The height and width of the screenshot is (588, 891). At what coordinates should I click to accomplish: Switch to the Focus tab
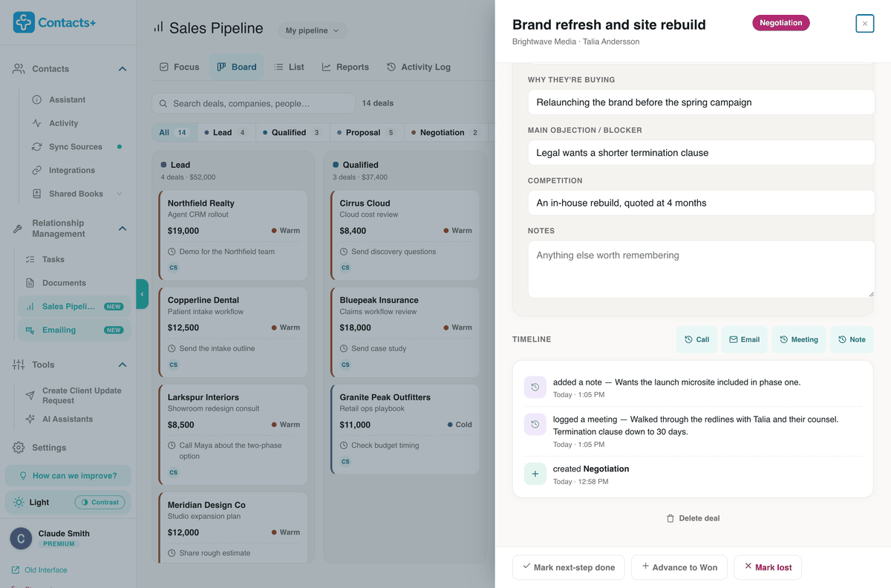coord(179,67)
